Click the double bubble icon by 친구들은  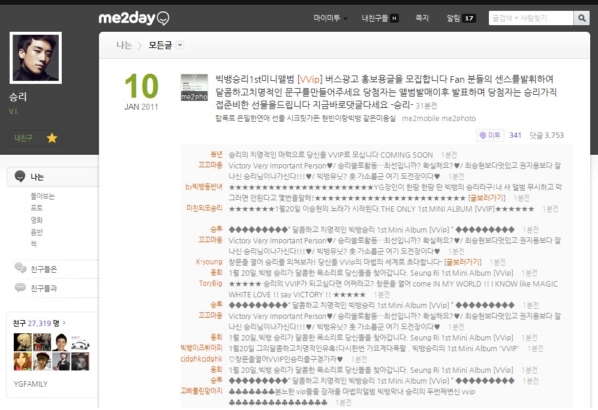(x=20, y=268)
